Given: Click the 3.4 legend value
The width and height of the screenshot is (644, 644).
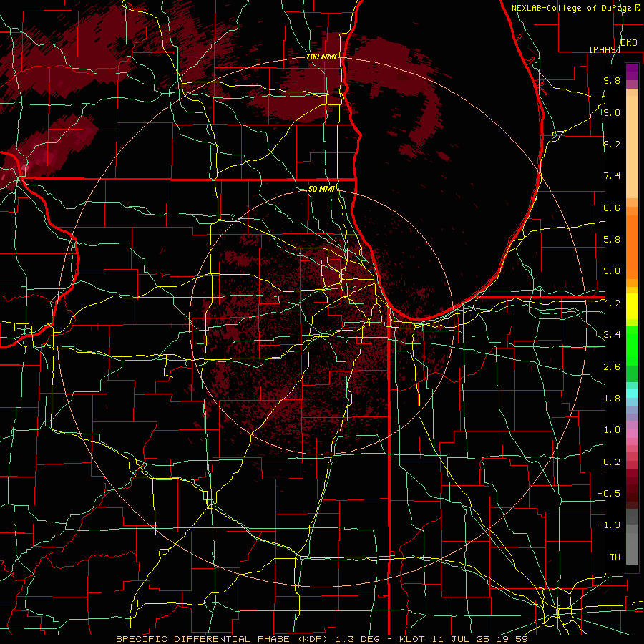Looking at the screenshot, I should (x=612, y=335).
